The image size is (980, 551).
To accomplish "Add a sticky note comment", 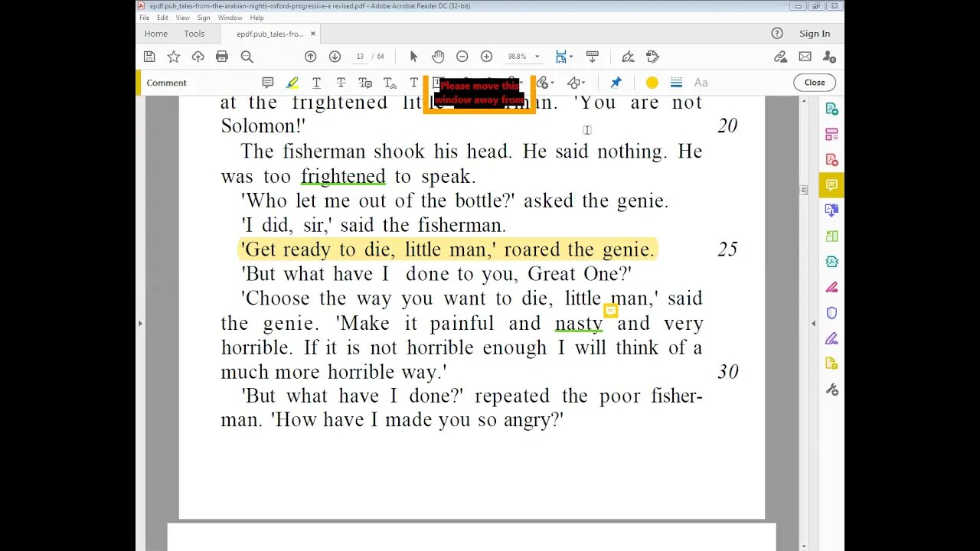I will pyautogui.click(x=268, y=83).
